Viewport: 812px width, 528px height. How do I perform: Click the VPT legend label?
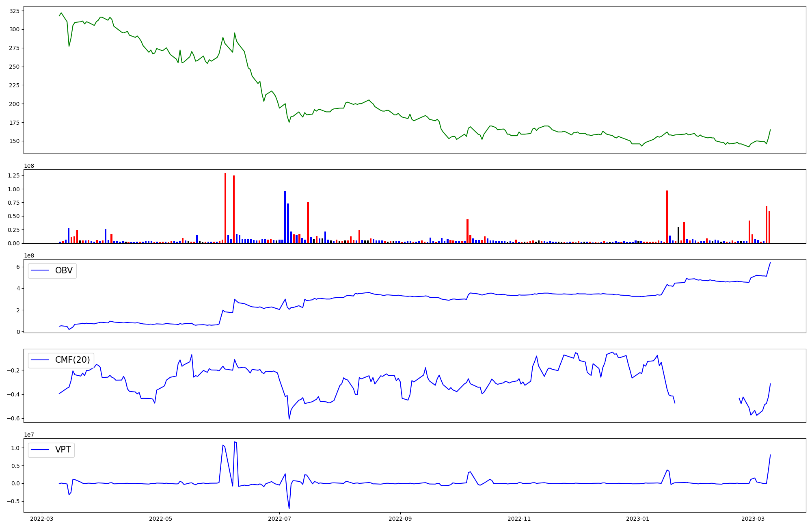coord(63,450)
